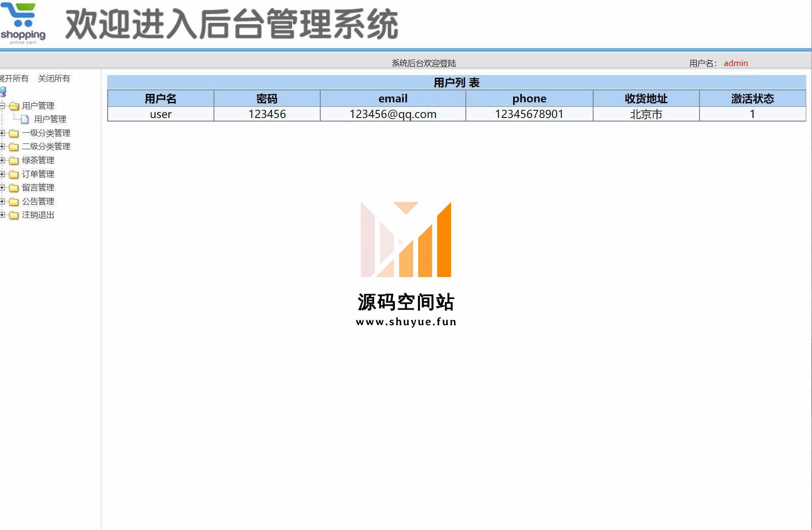Image resolution: width=812 pixels, height=530 pixels.
Task: Click the tree root icon
Action: tap(3, 92)
